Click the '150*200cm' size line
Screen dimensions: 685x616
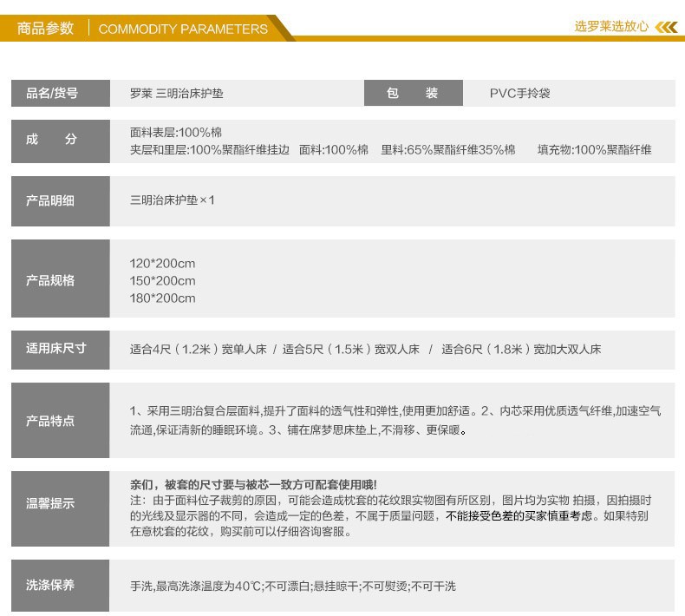[162, 281]
